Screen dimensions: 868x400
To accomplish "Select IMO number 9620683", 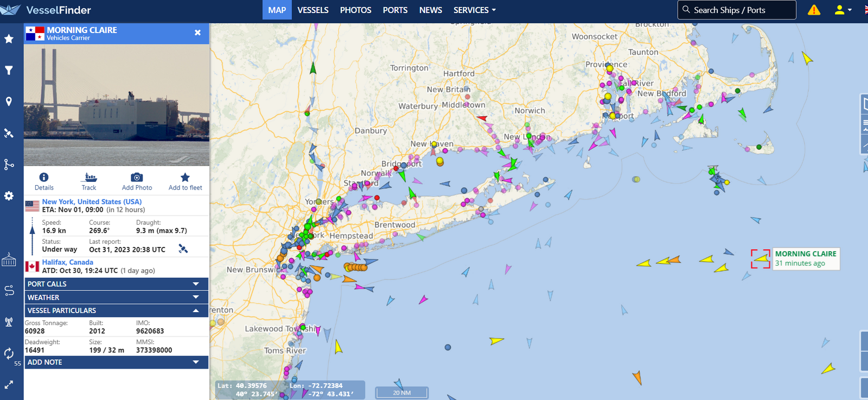I will (x=150, y=331).
